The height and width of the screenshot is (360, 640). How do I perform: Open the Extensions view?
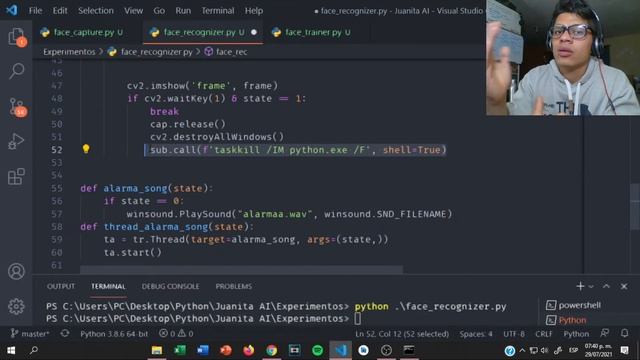coord(16,176)
